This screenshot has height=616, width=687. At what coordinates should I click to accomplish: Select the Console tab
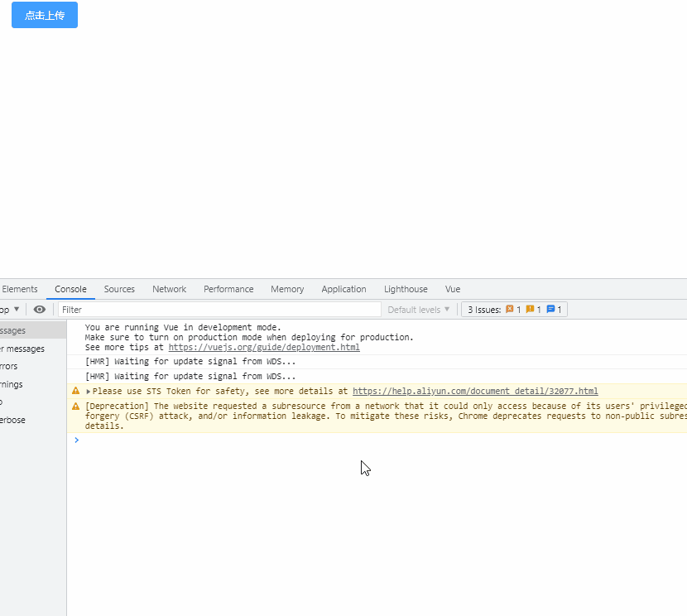70,289
